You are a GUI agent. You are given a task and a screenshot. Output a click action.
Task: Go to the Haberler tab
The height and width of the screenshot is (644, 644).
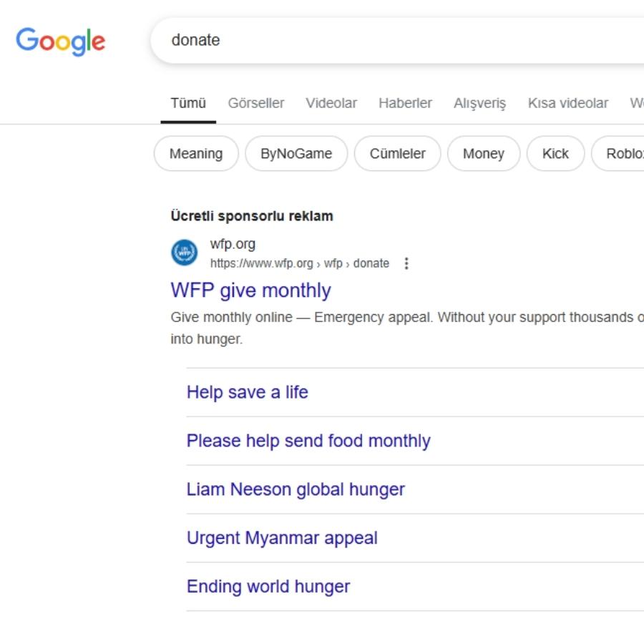pos(405,103)
